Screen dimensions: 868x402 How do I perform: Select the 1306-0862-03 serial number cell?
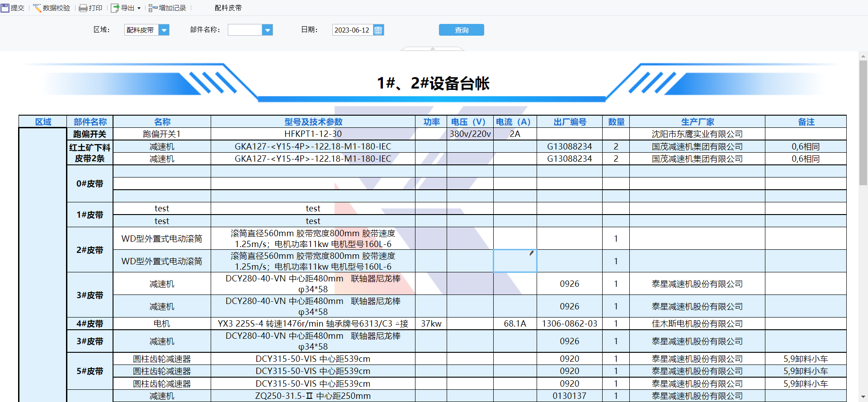(570, 323)
